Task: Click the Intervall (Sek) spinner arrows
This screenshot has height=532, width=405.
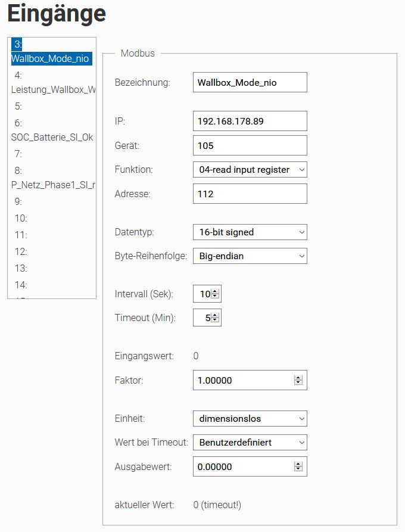Action: (x=215, y=294)
